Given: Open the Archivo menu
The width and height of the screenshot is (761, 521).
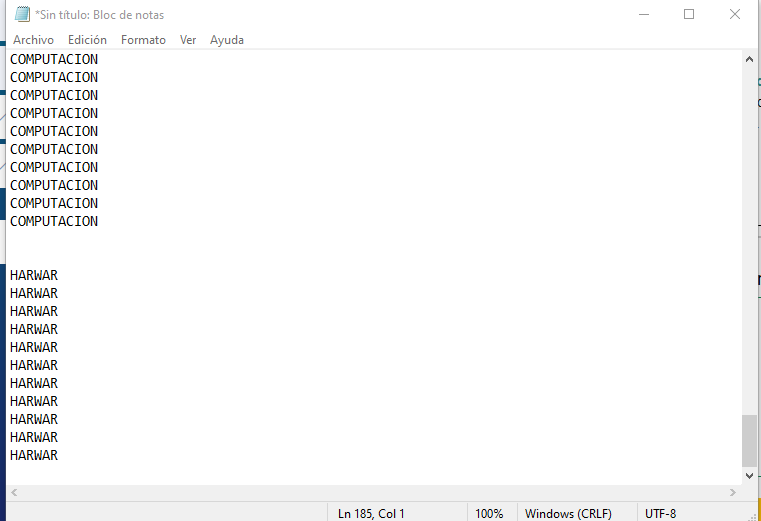Looking at the screenshot, I should click(33, 40).
